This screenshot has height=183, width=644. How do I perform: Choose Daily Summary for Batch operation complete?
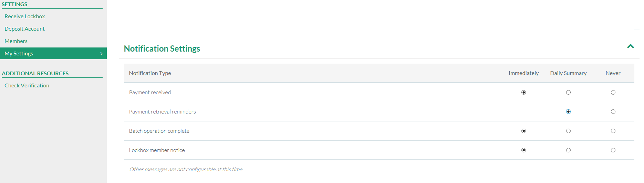click(x=568, y=131)
